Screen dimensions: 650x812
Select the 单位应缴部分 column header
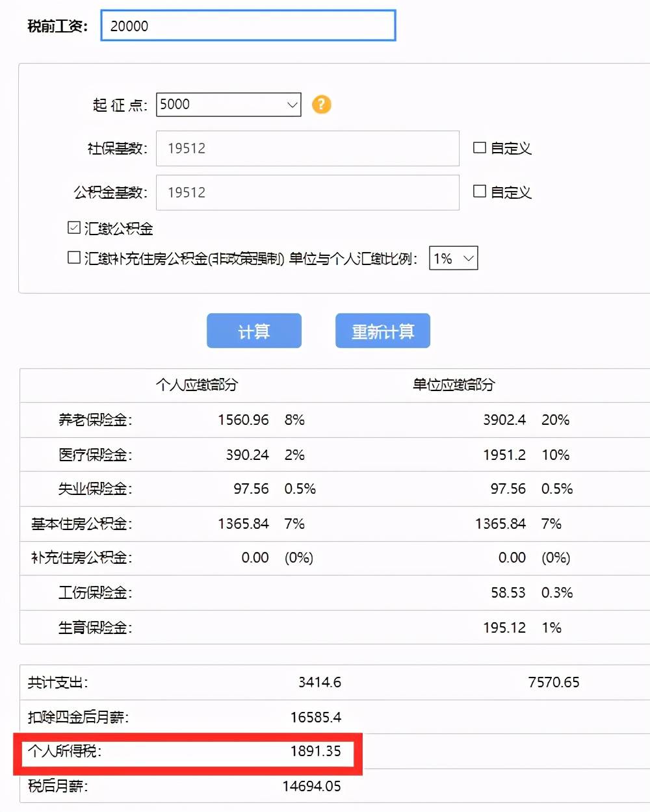point(455,385)
